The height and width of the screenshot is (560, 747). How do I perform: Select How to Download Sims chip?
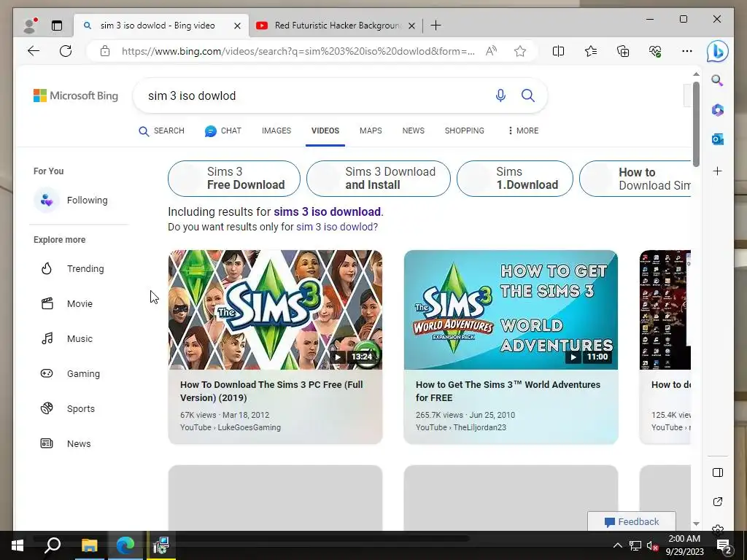pos(635,179)
